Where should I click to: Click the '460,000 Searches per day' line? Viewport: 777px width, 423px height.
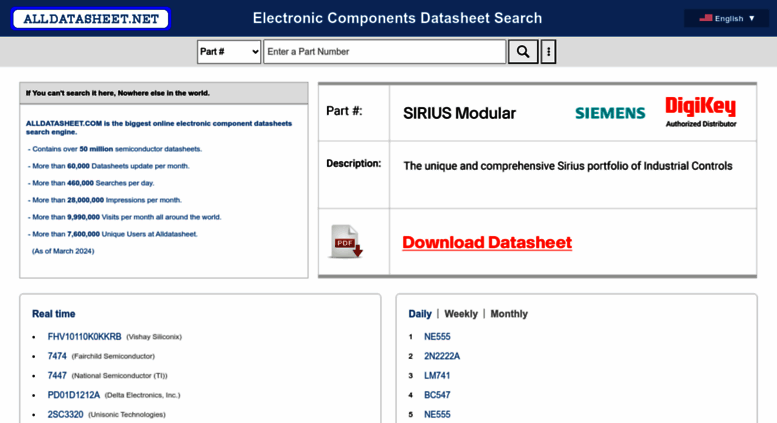(91, 183)
